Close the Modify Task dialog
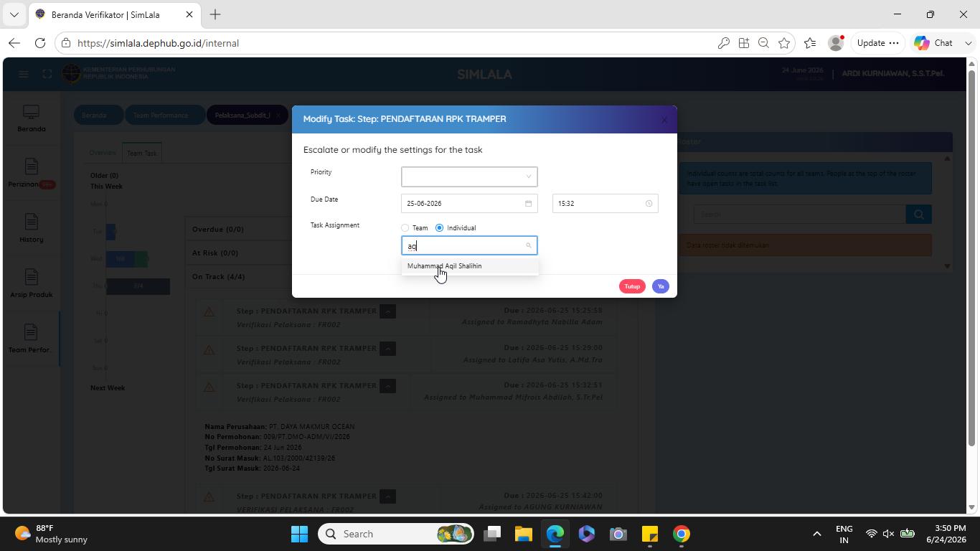This screenshot has height=551, width=980. 664,120
